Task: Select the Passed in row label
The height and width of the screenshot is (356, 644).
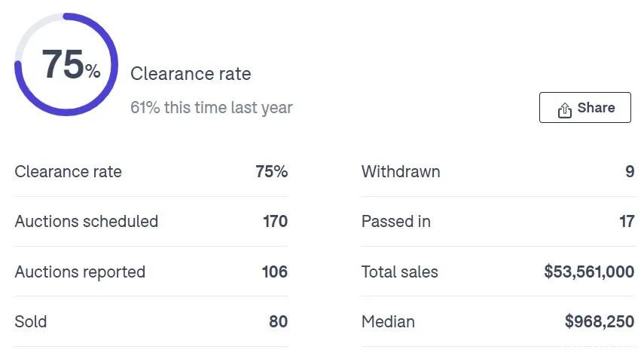Action: (x=396, y=221)
